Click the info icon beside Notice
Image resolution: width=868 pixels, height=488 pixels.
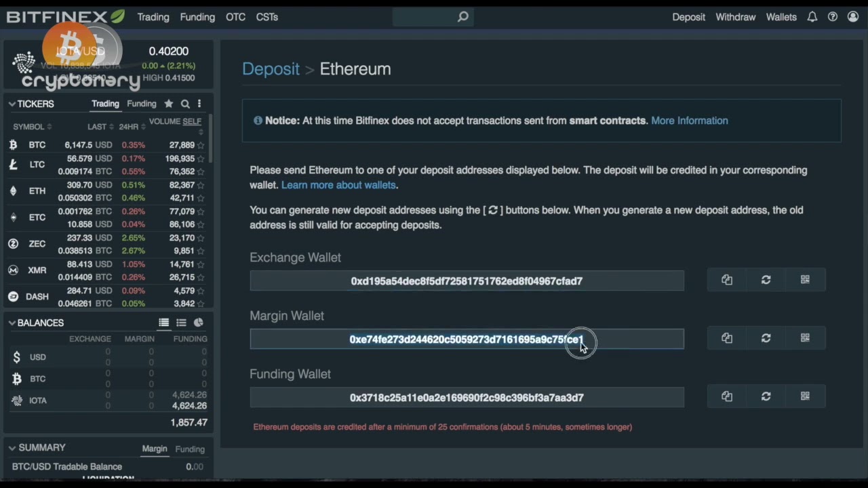coord(258,121)
